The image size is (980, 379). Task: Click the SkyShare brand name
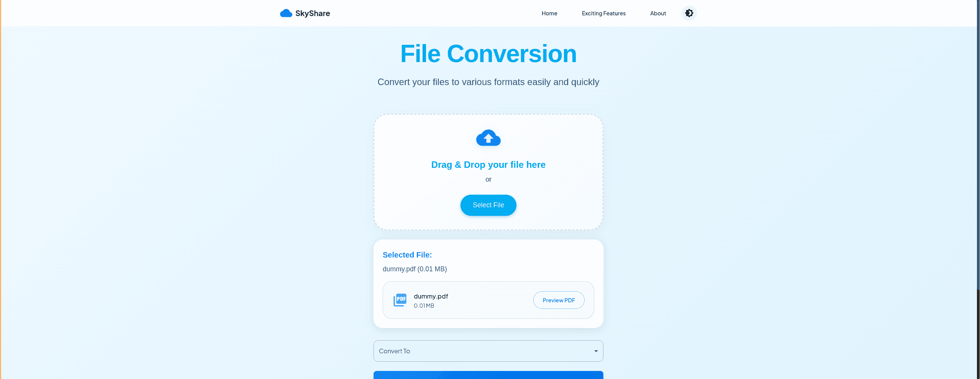click(x=312, y=13)
